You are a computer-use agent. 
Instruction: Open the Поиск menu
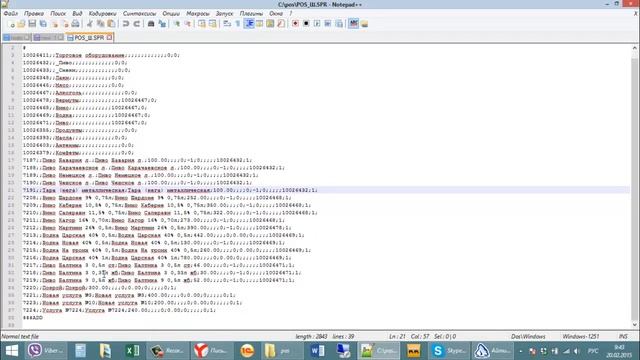click(x=58, y=13)
